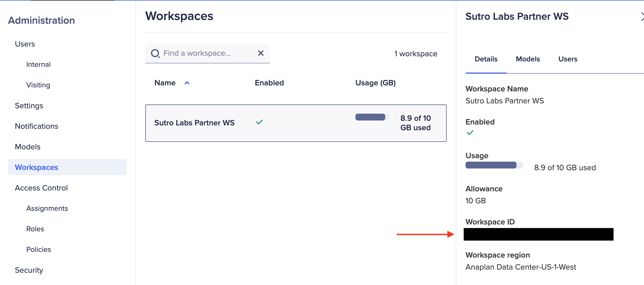Sort by Usage (GB) column header
The width and height of the screenshot is (644, 285).
click(375, 83)
